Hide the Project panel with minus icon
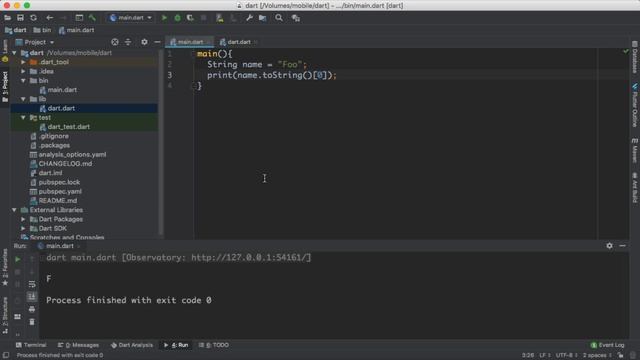The height and width of the screenshot is (360, 640). [157, 42]
